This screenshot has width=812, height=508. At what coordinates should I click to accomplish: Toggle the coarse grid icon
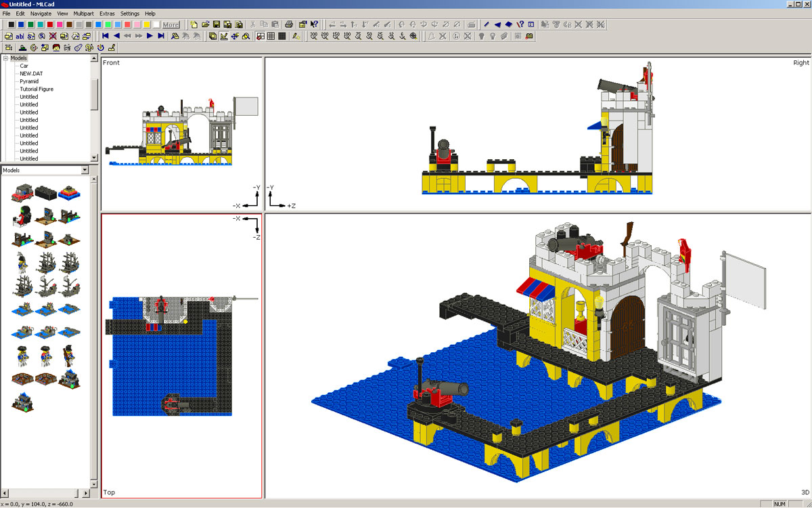point(260,35)
